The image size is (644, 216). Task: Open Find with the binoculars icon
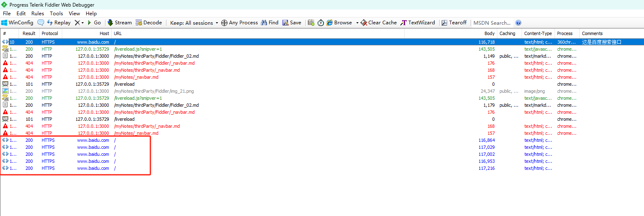[269, 23]
